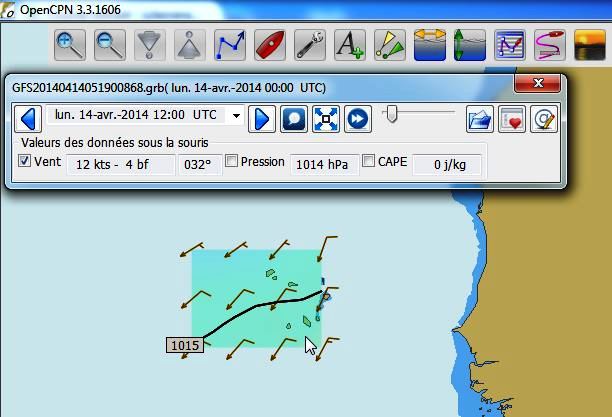This screenshot has width=612, height=417.
Task: Select the scale up chart pyramid icon
Action: click(x=190, y=45)
